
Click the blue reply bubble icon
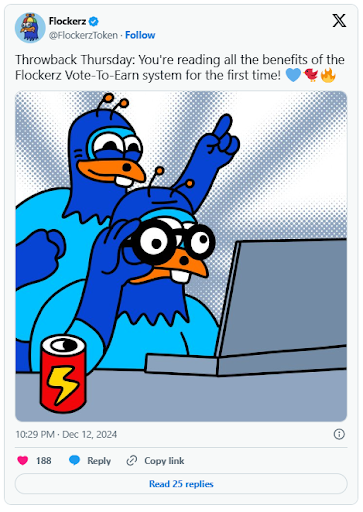[74, 460]
